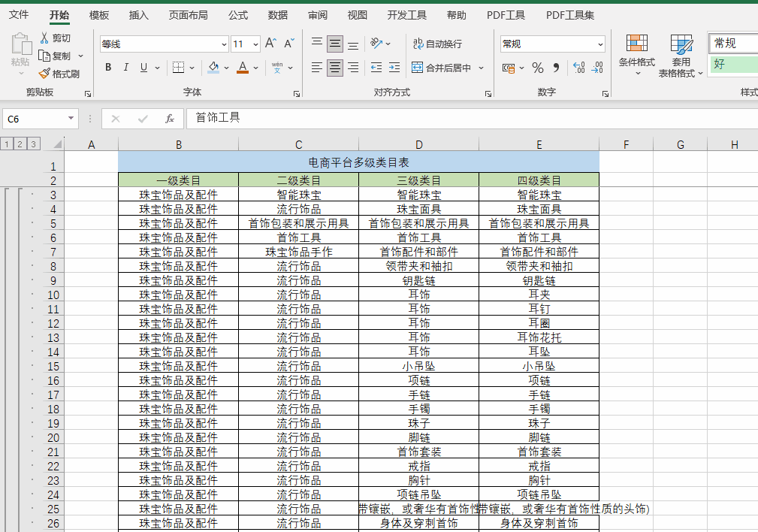Open the underline options arrow
This screenshot has width=758, height=532.
157,68
